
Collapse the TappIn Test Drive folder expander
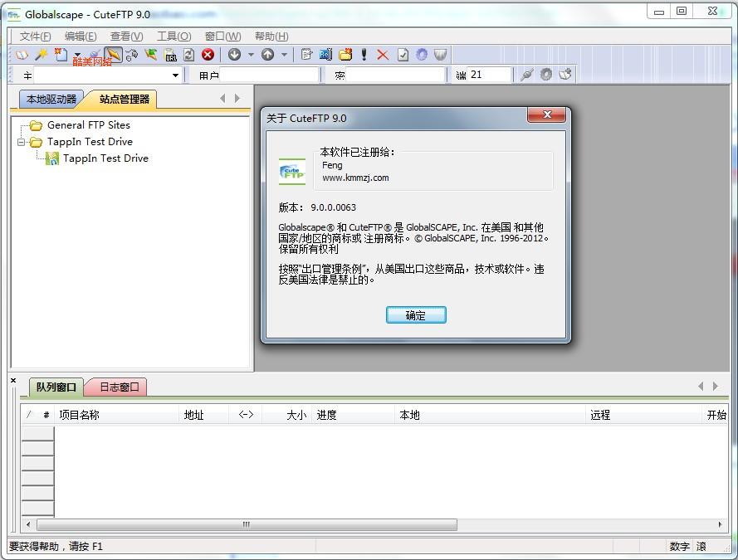pyautogui.click(x=22, y=142)
